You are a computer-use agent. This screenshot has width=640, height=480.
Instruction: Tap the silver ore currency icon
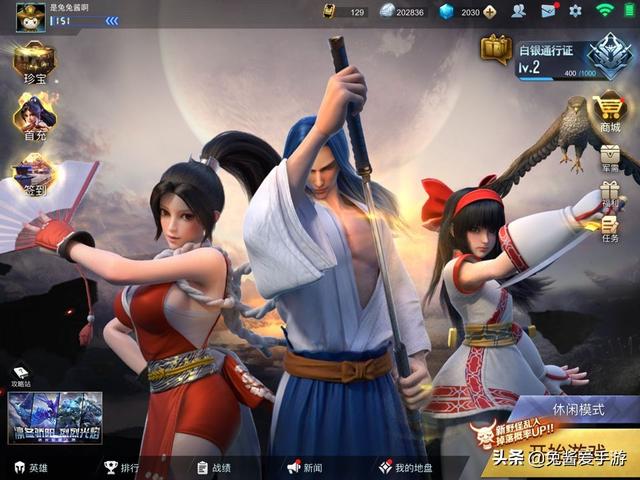point(387,11)
